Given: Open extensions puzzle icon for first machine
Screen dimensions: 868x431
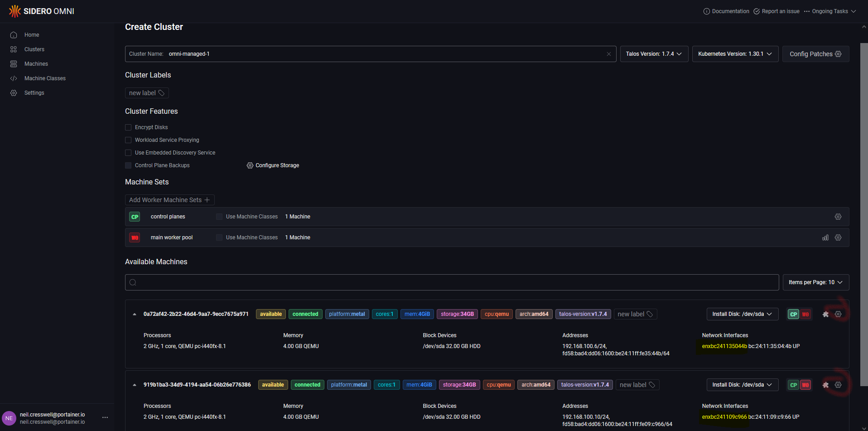Looking at the screenshot, I should point(825,314).
